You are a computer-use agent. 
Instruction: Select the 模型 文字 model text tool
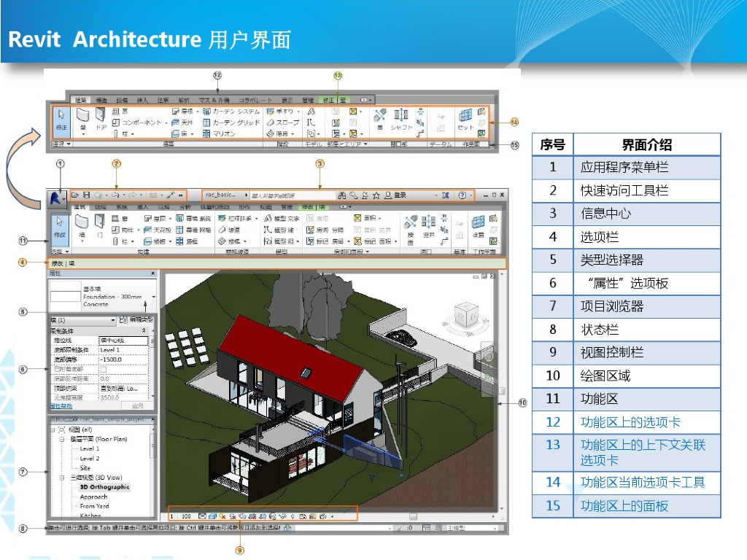pyautogui.click(x=282, y=219)
